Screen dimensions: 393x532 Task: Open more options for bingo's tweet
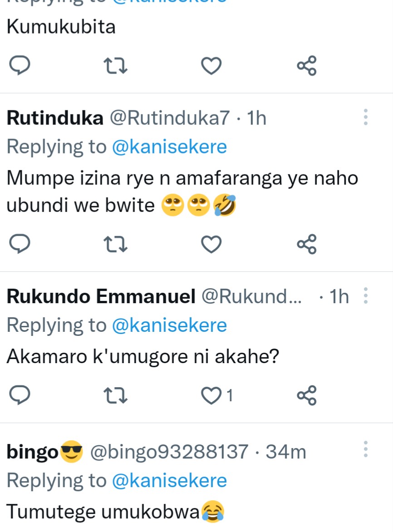tap(366, 449)
